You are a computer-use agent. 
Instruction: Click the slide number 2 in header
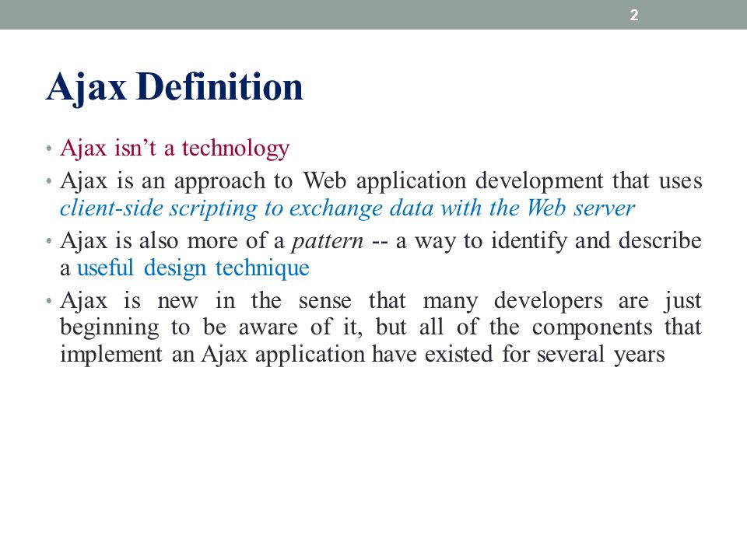(633, 15)
